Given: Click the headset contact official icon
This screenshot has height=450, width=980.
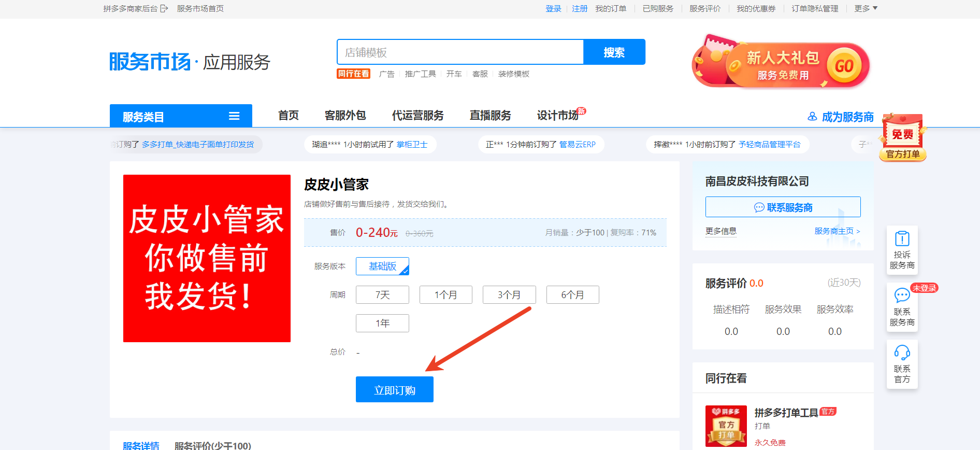Looking at the screenshot, I should [x=902, y=353].
